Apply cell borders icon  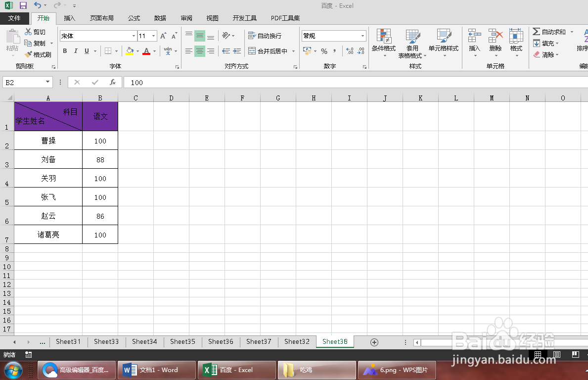pos(108,50)
